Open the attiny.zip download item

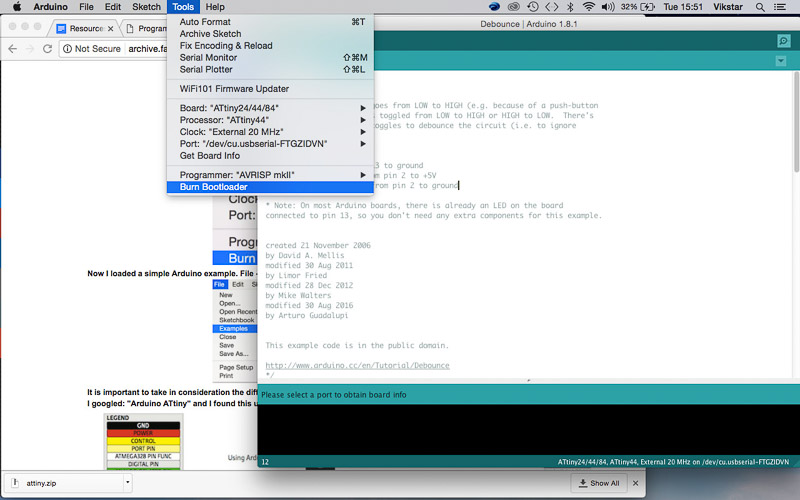point(64,483)
